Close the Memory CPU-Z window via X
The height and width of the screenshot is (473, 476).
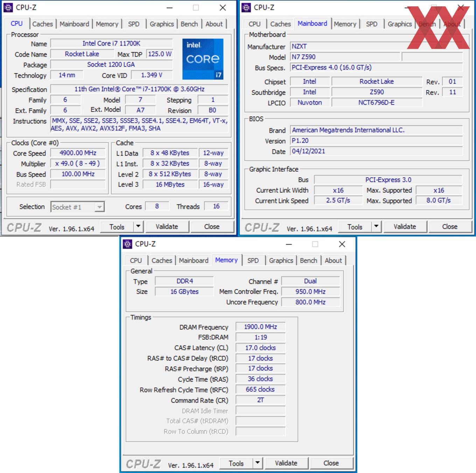tap(342, 244)
